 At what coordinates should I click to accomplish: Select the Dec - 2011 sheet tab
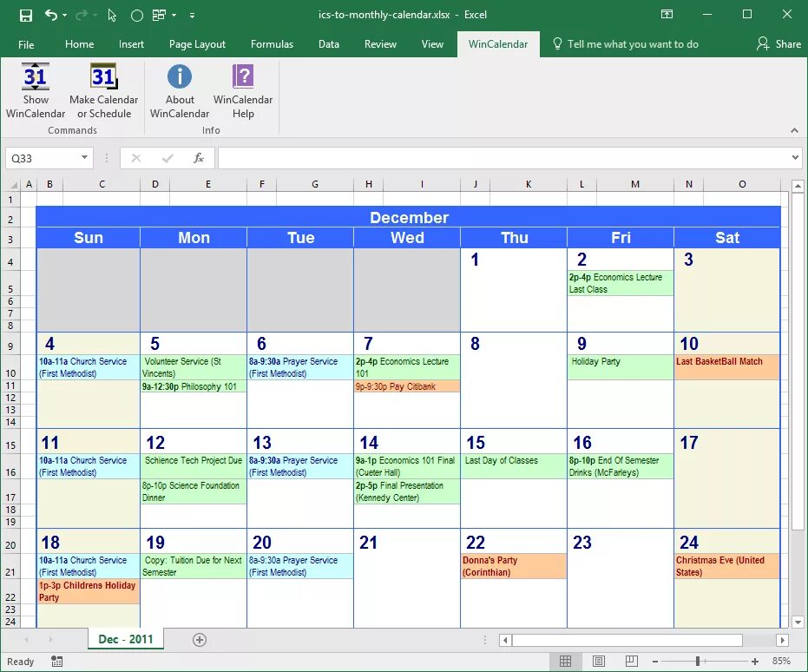(x=125, y=637)
